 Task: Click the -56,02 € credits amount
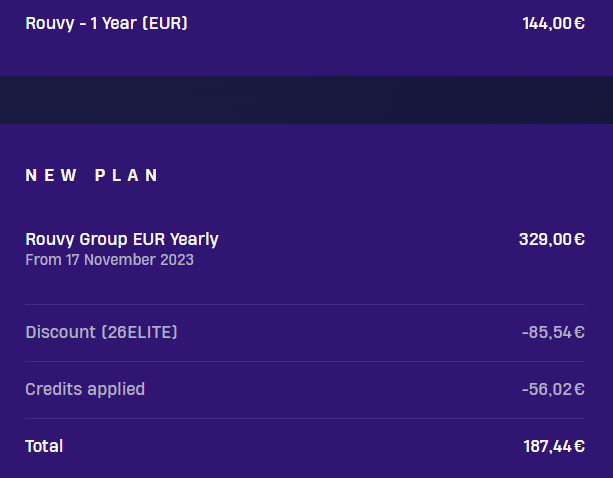[553, 389]
